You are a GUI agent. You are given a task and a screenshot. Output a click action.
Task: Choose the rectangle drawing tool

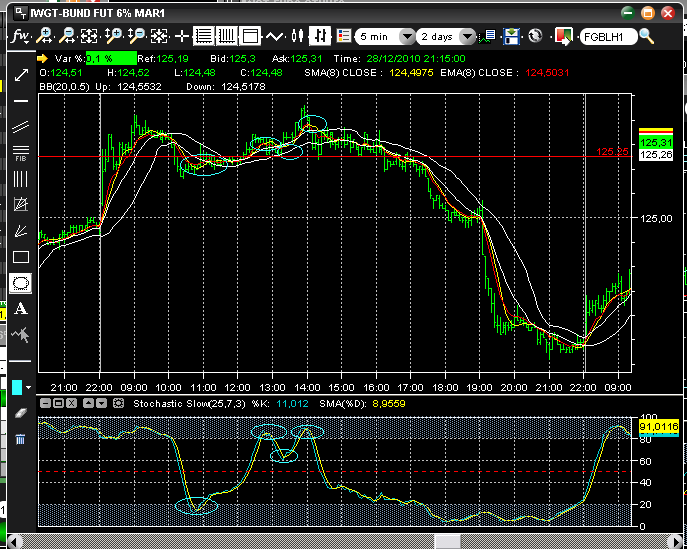click(x=21, y=257)
